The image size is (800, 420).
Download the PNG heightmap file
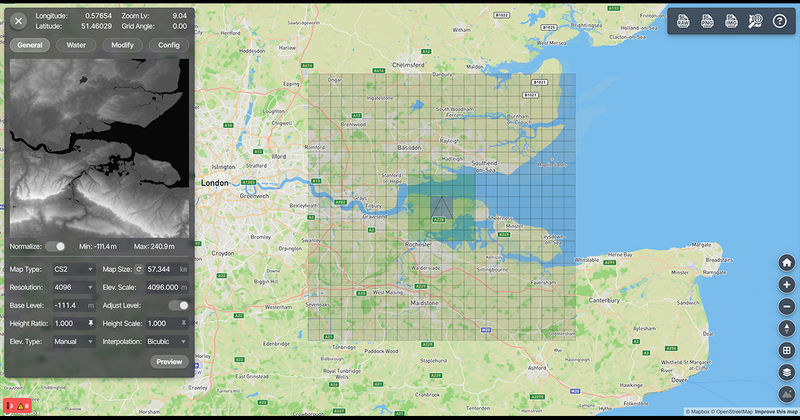(708, 21)
